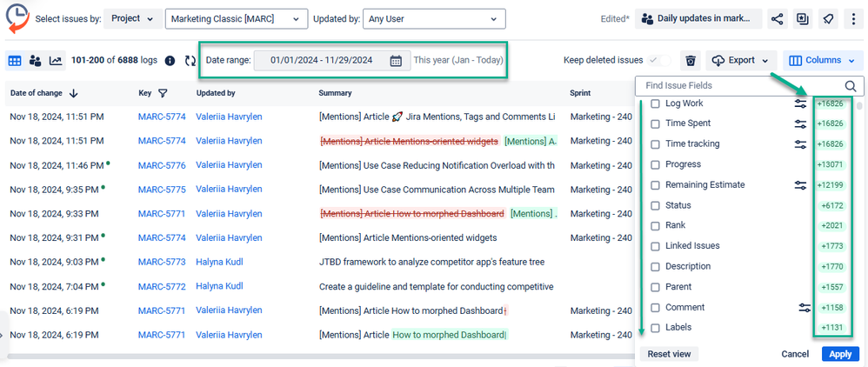Click the search magnifier in Find Issue Fields
The width and height of the screenshot is (868, 367).
(x=851, y=86)
